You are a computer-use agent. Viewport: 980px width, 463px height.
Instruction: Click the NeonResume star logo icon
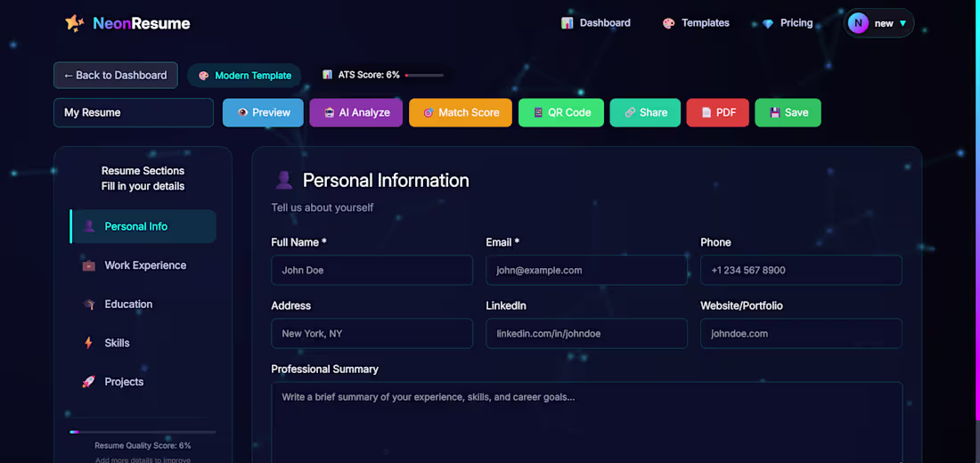coord(74,23)
